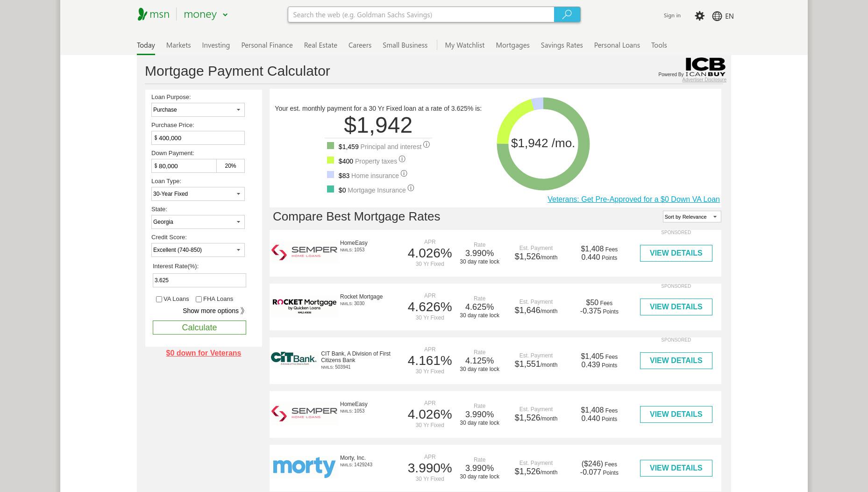Click the Calculate button
This screenshot has height=492, width=868.
click(199, 328)
